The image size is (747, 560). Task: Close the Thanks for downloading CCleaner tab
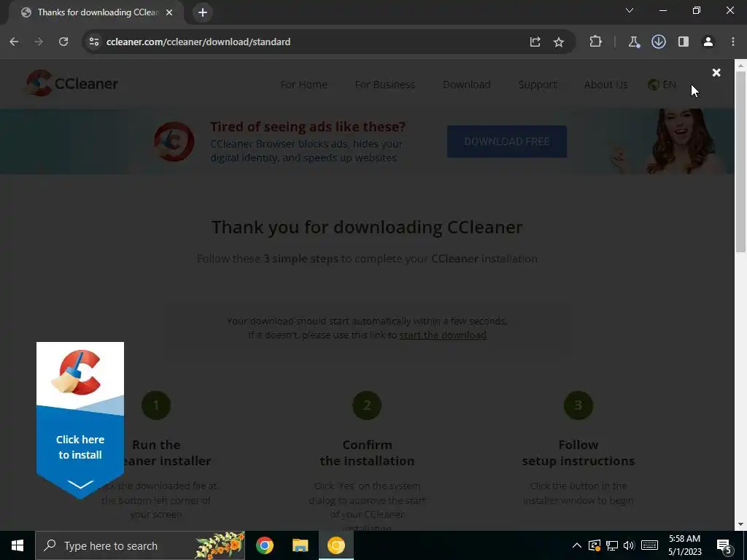(169, 12)
